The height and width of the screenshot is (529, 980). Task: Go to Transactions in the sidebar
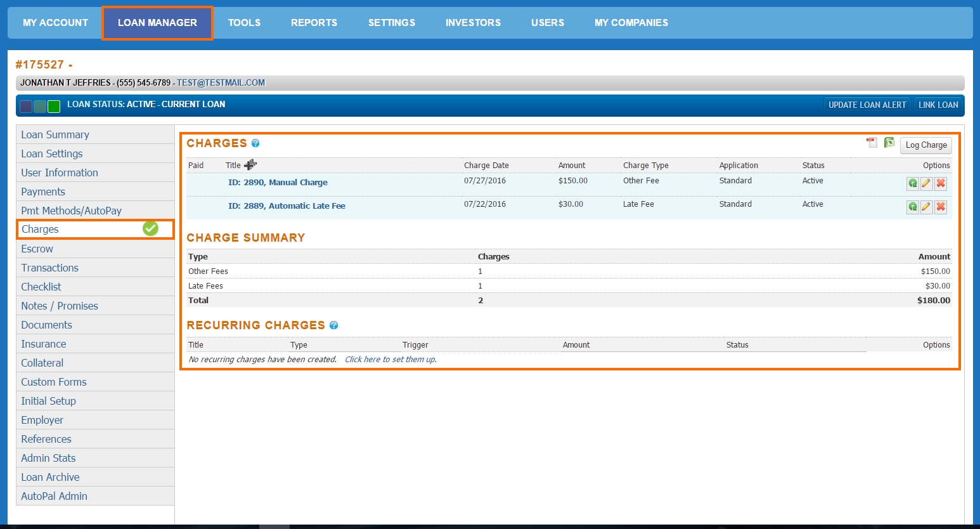pyautogui.click(x=95, y=268)
